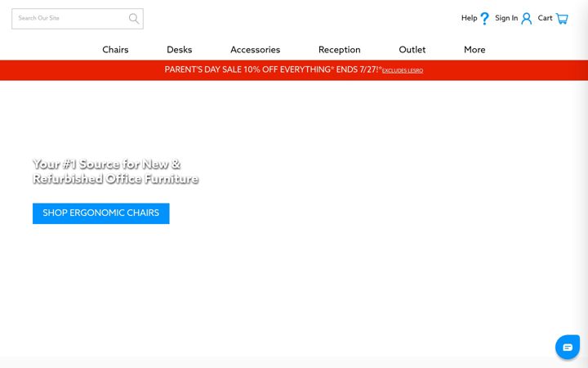Image resolution: width=588 pixels, height=368 pixels.
Task: Click the Sign In user icon
Action: [527, 18]
